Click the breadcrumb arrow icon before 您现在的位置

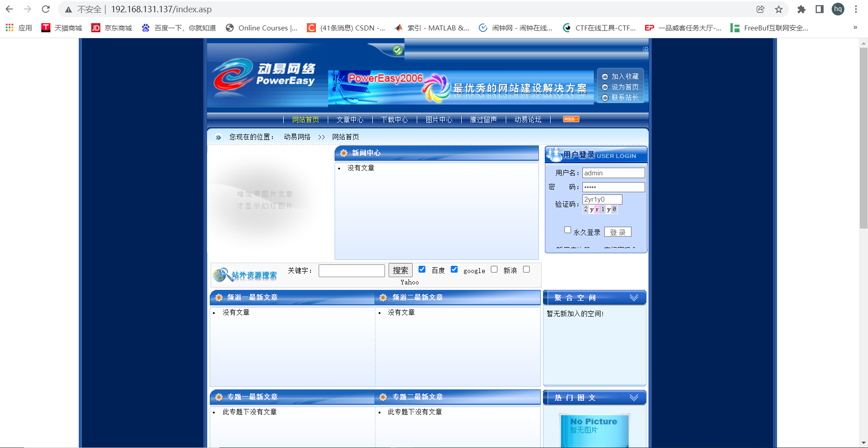click(218, 137)
